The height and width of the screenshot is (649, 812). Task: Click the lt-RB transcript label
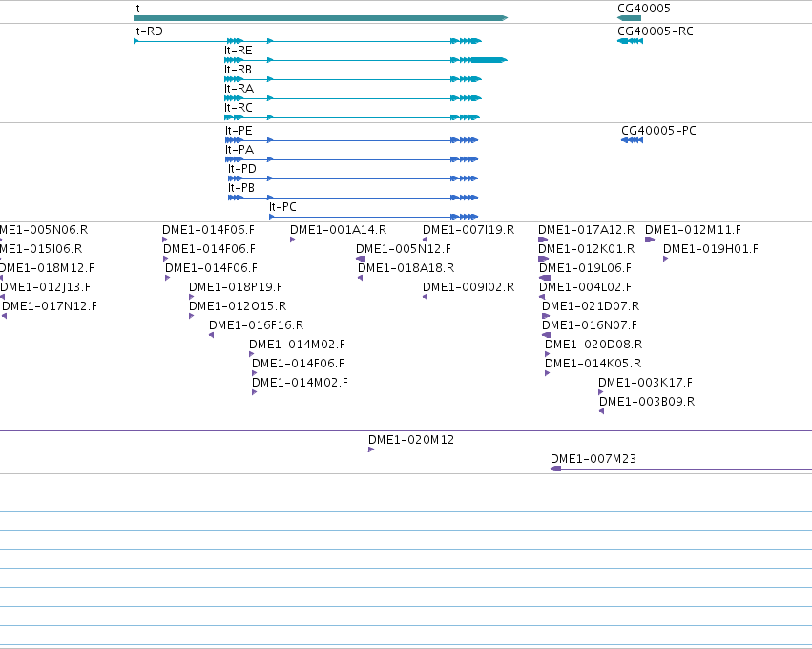tap(238, 70)
